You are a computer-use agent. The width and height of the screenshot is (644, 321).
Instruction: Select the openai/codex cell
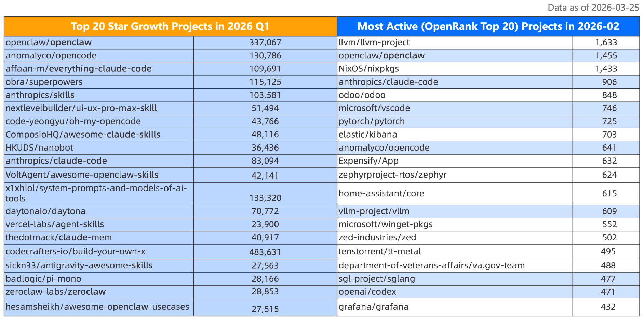pos(455,292)
